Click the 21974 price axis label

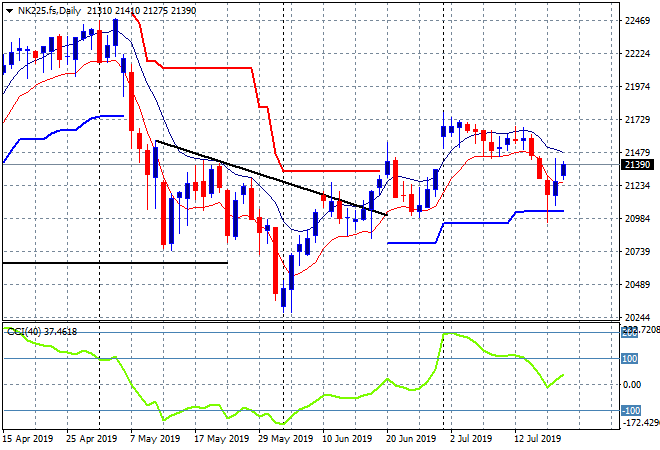click(637, 87)
